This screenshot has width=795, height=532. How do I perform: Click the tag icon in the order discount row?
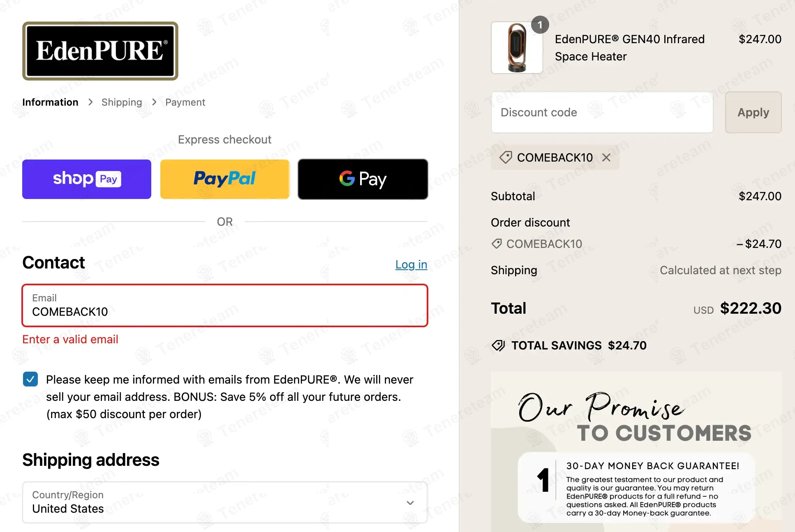click(497, 243)
